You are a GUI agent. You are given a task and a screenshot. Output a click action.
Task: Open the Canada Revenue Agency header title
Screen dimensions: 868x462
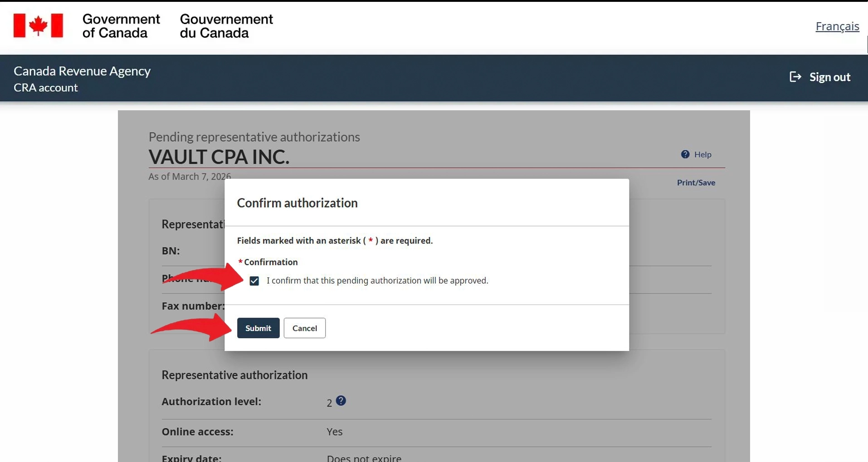[x=82, y=71]
